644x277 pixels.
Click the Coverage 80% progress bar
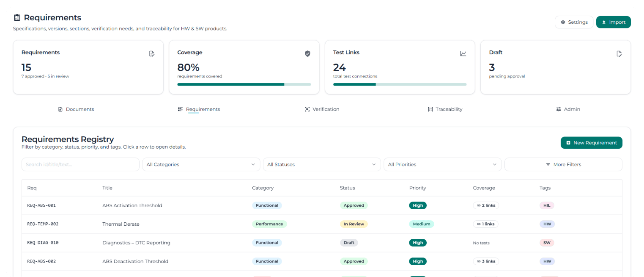click(244, 84)
